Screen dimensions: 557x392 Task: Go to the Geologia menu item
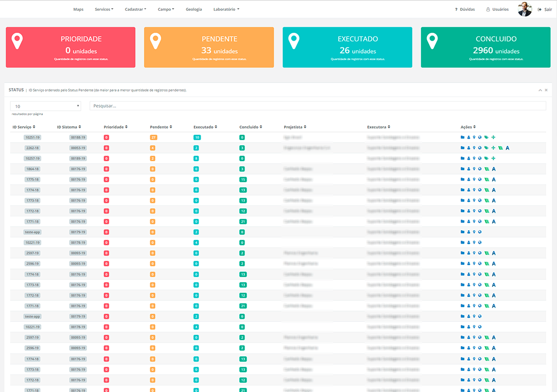tap(193, 9)
